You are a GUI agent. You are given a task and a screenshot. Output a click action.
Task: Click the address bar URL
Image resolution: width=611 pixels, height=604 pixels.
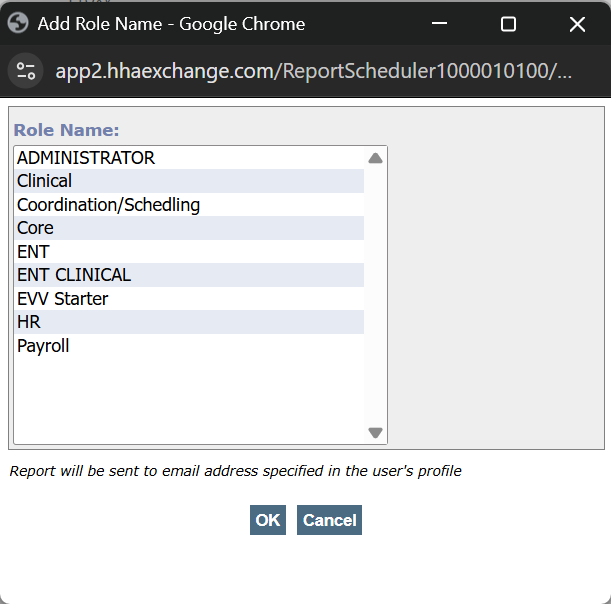(x=314, y=71)
